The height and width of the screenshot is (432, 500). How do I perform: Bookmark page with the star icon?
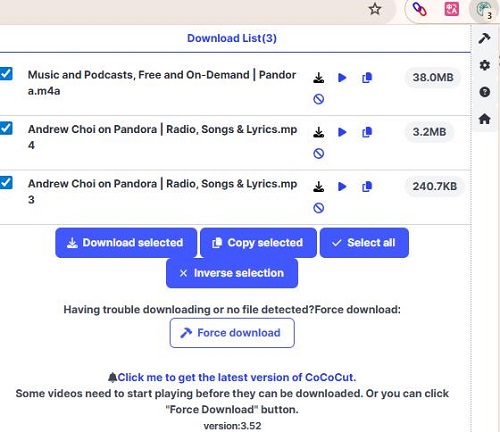(375, 9)
